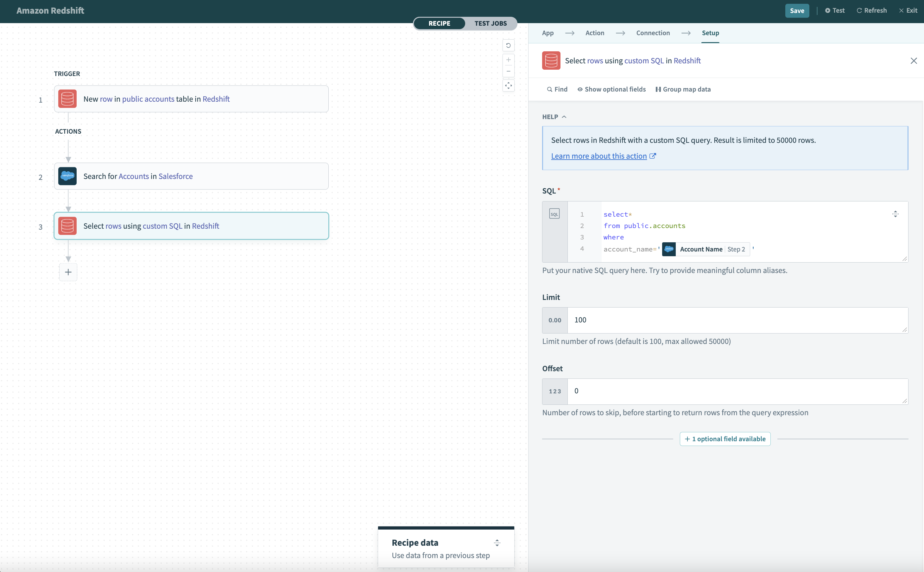Screen dimensions: 924x572
Task: Expand the Connection step in breadcrumb
Action: point(653,32)
